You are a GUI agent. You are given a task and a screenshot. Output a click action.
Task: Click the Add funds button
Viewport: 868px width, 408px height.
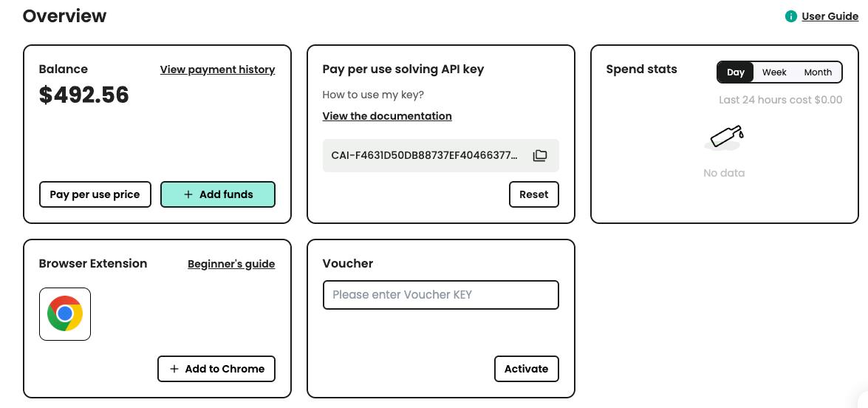coord(218,194)
